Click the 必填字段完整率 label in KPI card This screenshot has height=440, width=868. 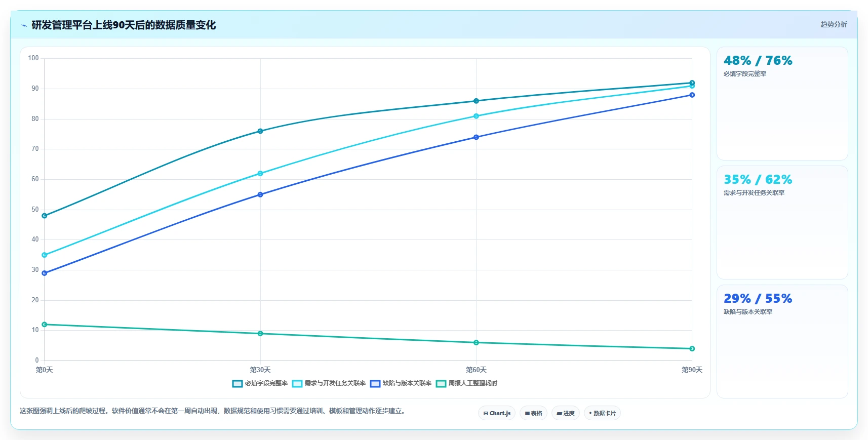tap(745, 74)
